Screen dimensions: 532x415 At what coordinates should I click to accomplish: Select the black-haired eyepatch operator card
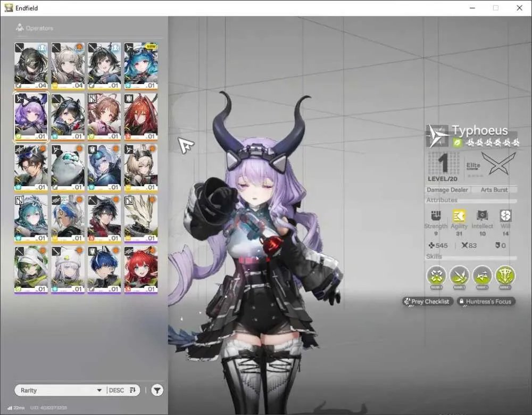pyautogui.click(x=68, y=117)
